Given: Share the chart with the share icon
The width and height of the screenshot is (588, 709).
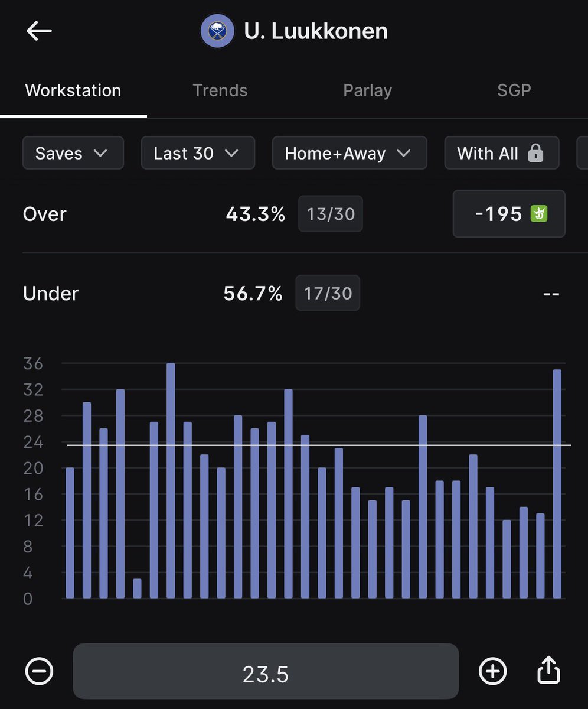Looking at the screenshot, I should click(x=549, y=670).
